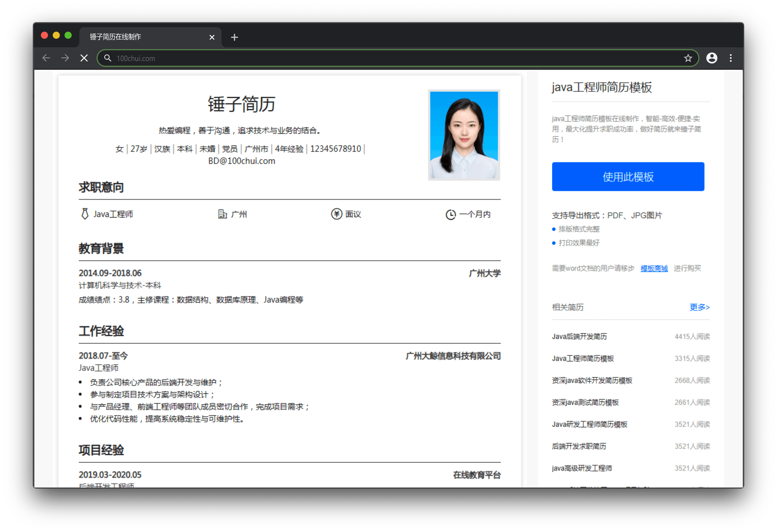Open the java高级研发工程师 link
Screen dimensions: 777x532
tap(582, 468)
